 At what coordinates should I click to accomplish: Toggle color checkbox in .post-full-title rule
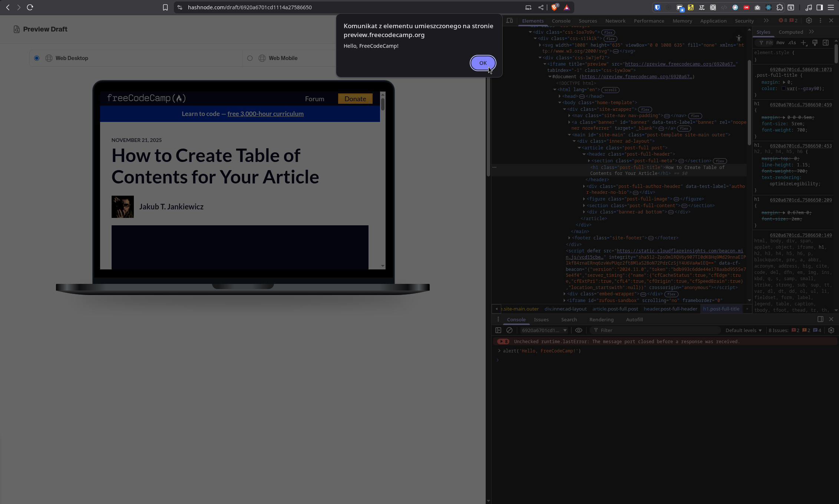click(783, 89)
